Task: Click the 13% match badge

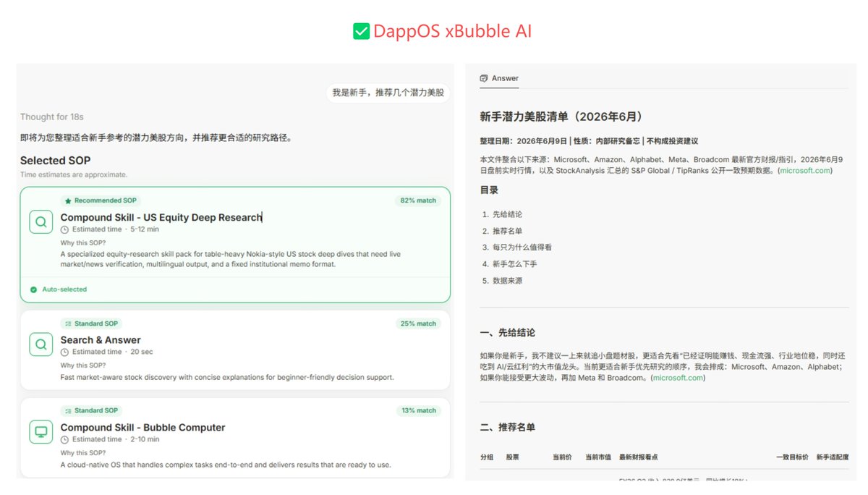Action: (x=418, y=410)
